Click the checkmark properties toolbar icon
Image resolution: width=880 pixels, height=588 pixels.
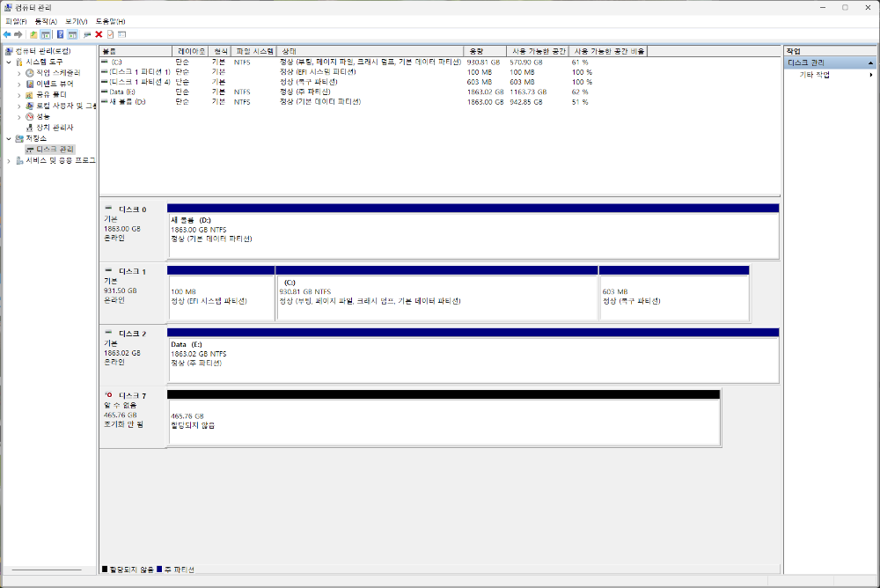click(x=111, y=35)
